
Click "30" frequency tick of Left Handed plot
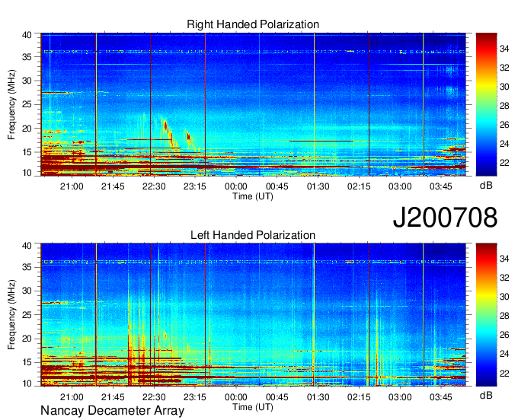[x=27, y=291]
